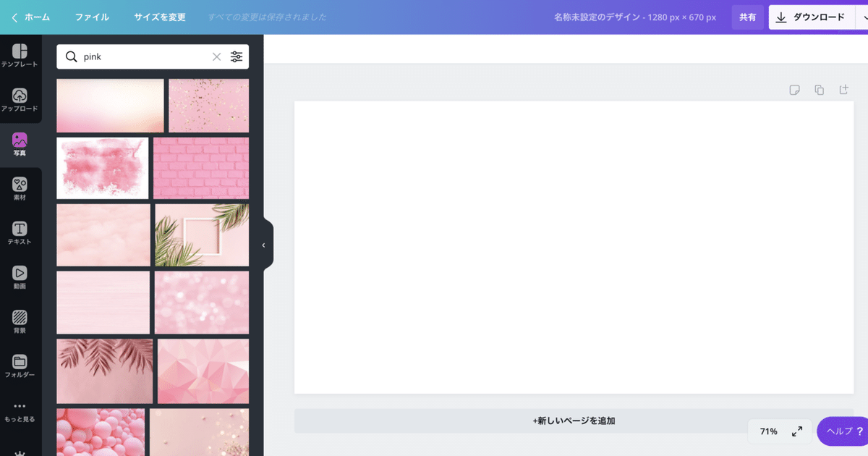Click the 共有 (Share) button
Screen dimensions: 868x456
click(748, 17)
